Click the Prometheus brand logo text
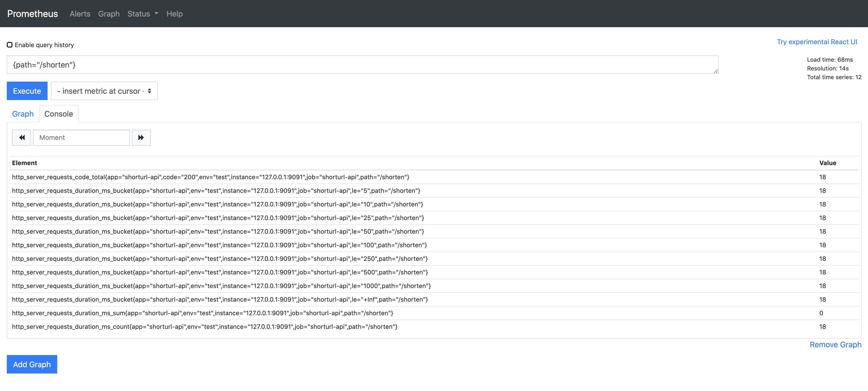This screenshot has height=391, width=868. (33, 14)
